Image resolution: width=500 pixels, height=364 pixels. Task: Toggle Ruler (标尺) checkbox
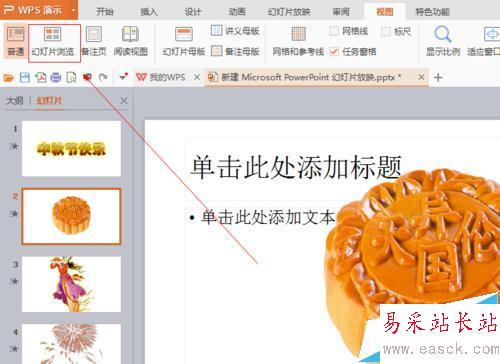386,32
